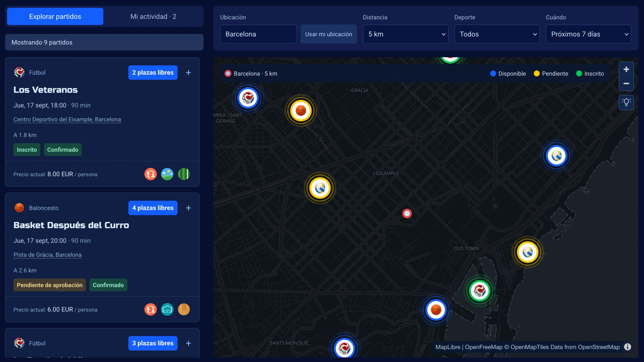
Task: Open map attribution info icon
Action: (628, 347)
